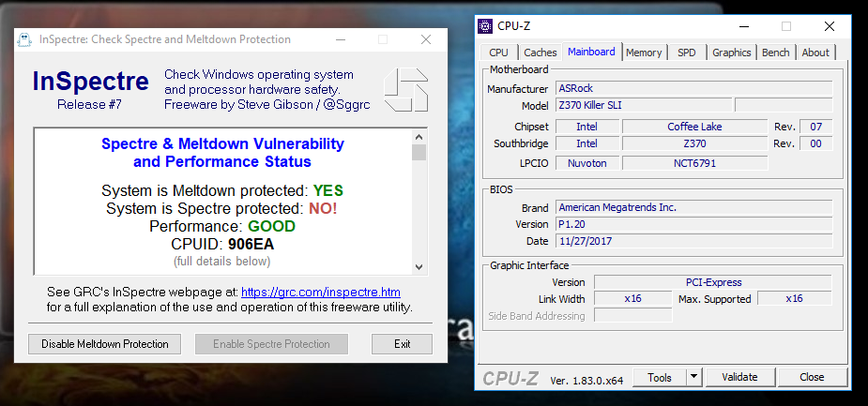Close the InSpectre window
Screen dimensions: 868x406
[426, 39]
